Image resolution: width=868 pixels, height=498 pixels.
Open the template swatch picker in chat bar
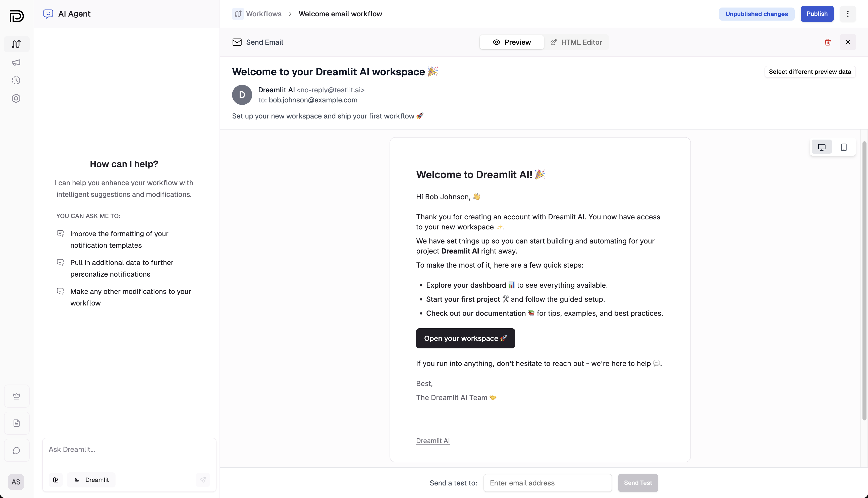click(x=56, y=479)
